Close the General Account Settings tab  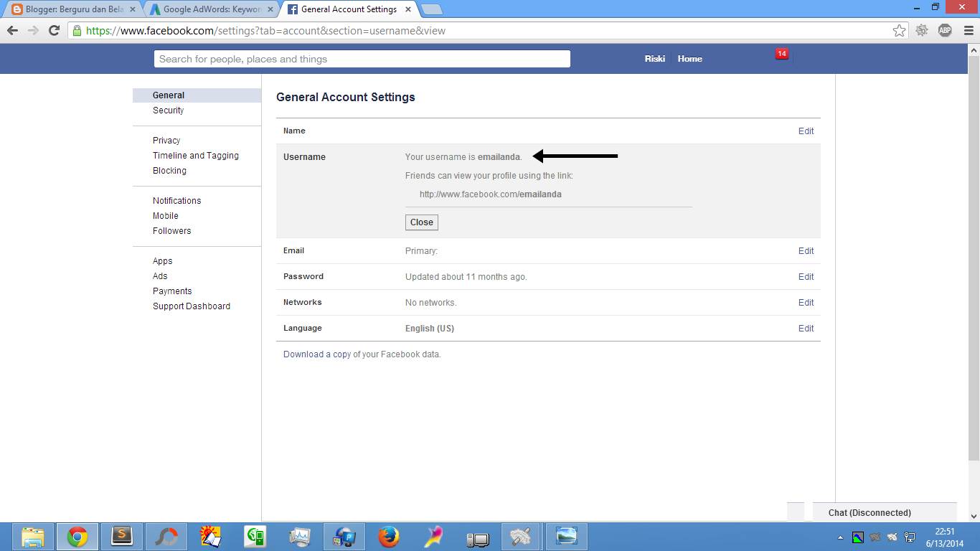coord(407,9)
